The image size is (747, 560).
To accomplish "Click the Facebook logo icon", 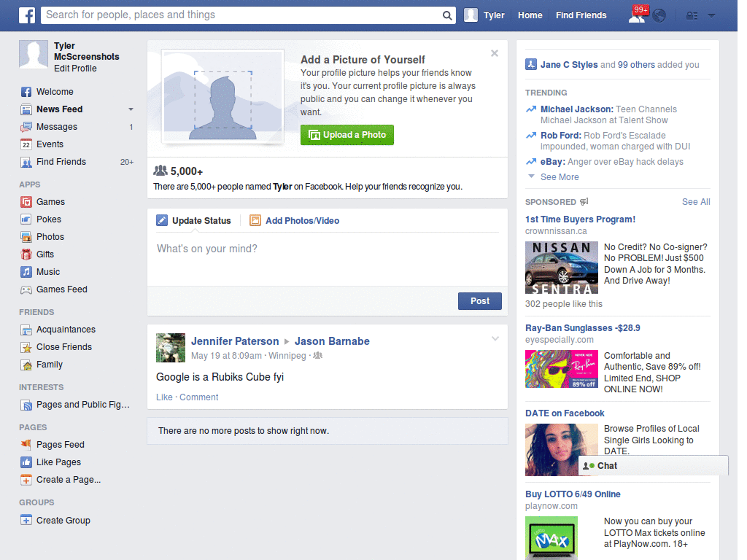I will point(27,15).
